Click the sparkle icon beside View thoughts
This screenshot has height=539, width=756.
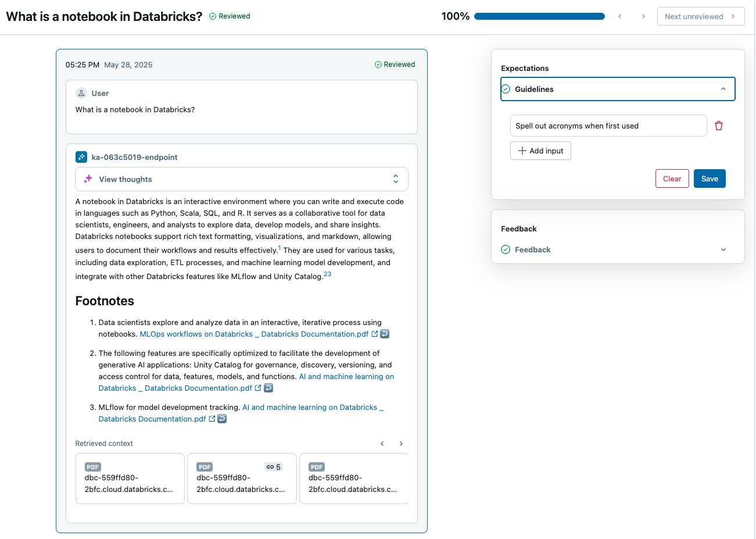pyautogui.click(x=88, y=179)
